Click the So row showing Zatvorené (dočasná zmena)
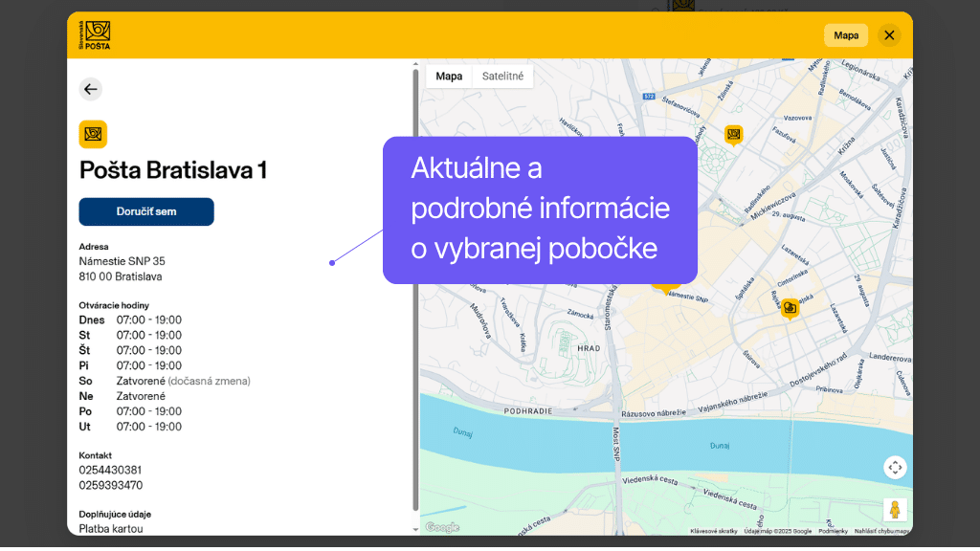Image resolution: width=980 pixels, height=551 pixels. [165, 381]
